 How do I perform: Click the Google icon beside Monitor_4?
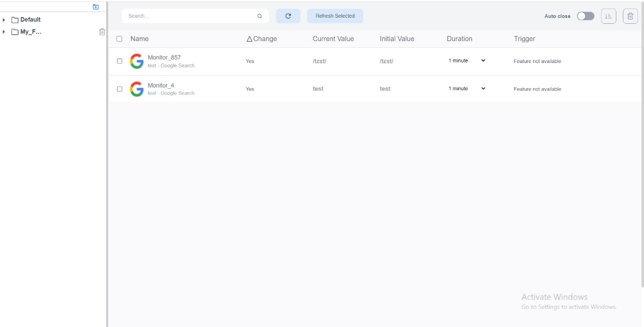point(136,89)
